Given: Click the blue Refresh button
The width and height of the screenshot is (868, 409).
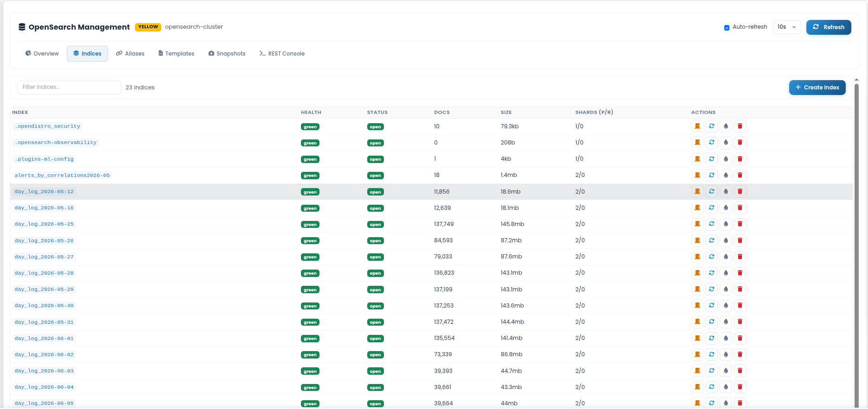Looking at the screenshot, I should click(829, 27).
